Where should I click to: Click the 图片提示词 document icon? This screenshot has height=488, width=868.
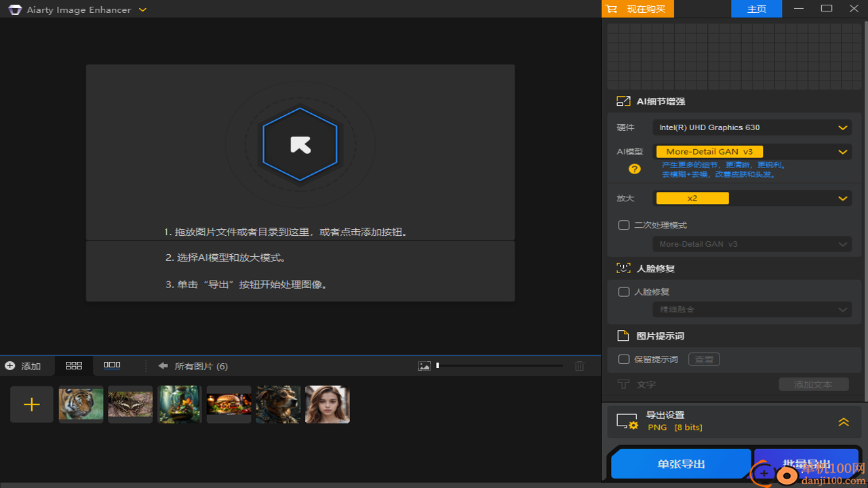(x=623, y=336)
